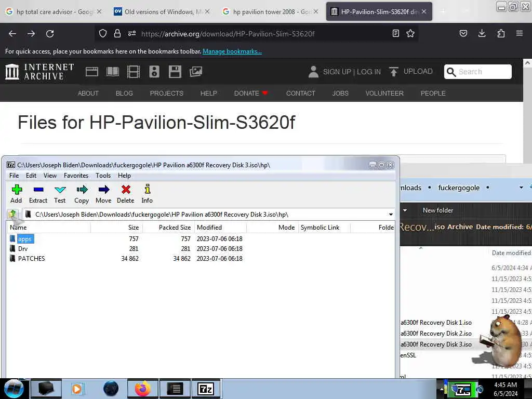Select Recovery Disk 2.iso in Explorer window
The width and height of the screenshot is (532, 399).
[x=436, y=333]
